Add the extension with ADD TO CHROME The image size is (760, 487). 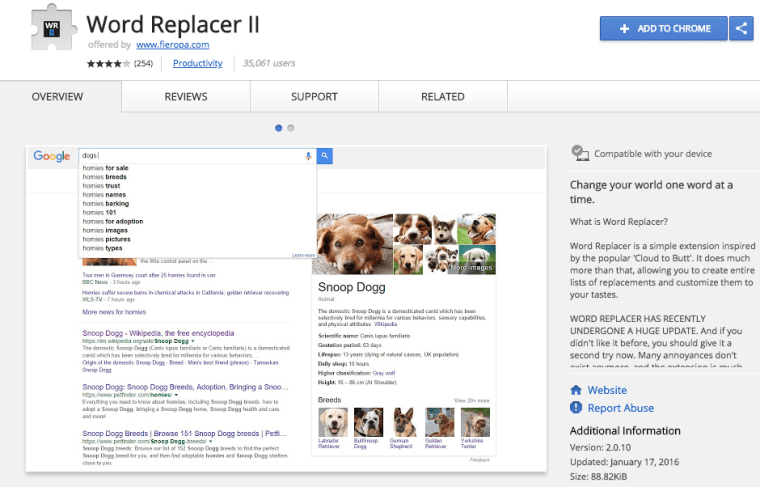[663, 29]
